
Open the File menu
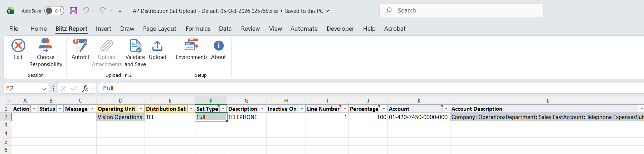[x=14, y=29]
